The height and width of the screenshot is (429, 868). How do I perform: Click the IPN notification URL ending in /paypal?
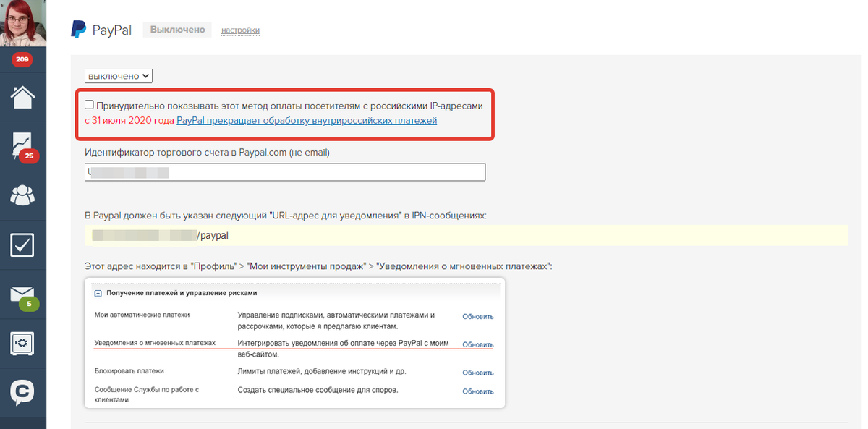point(466,235)
